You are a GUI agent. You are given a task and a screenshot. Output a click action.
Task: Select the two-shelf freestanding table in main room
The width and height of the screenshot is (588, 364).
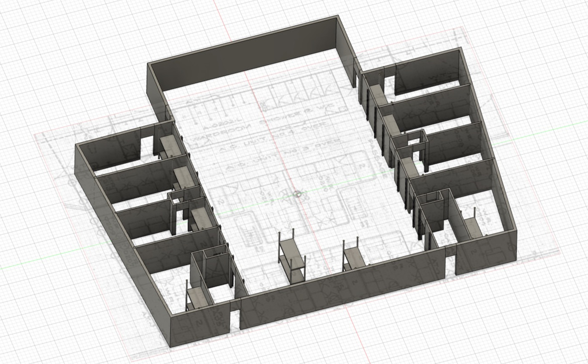292,257
